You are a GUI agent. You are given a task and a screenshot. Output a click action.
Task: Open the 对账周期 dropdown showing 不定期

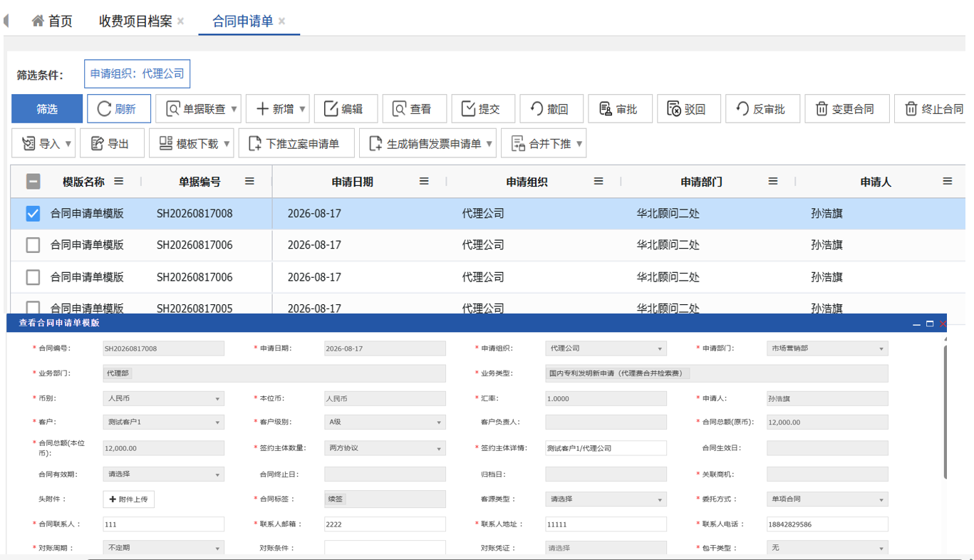164,548
